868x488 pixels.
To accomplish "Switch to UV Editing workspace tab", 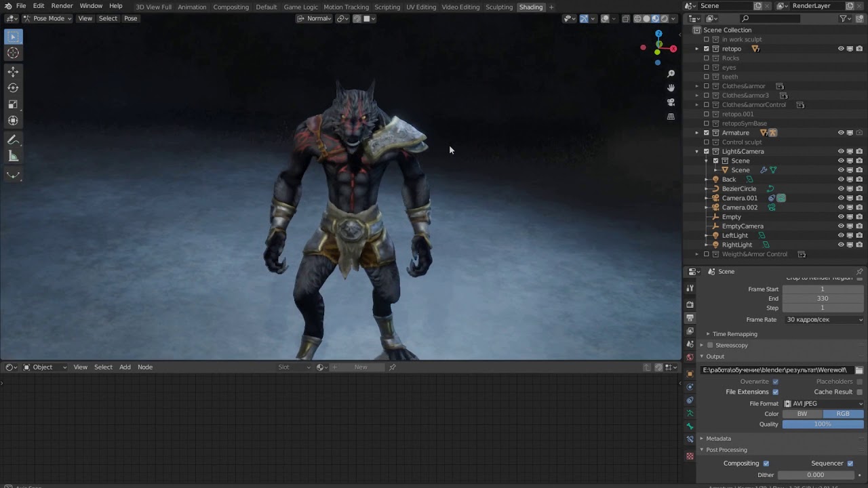I will point(421,7).
